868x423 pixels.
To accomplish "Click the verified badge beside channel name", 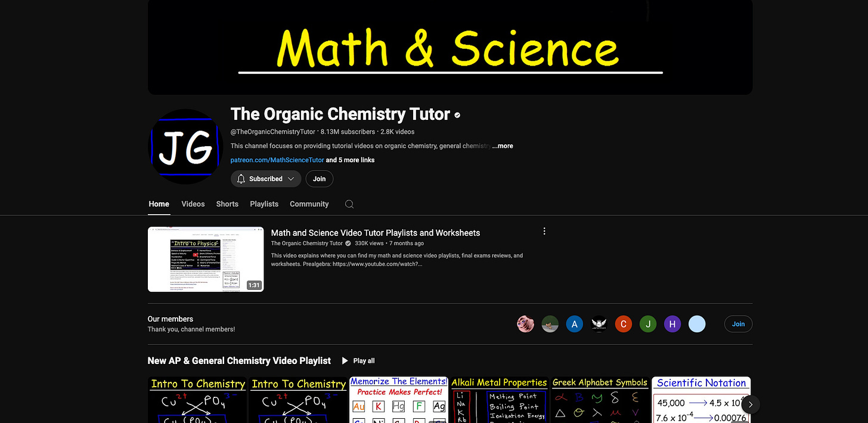I will tap(457, 115).
